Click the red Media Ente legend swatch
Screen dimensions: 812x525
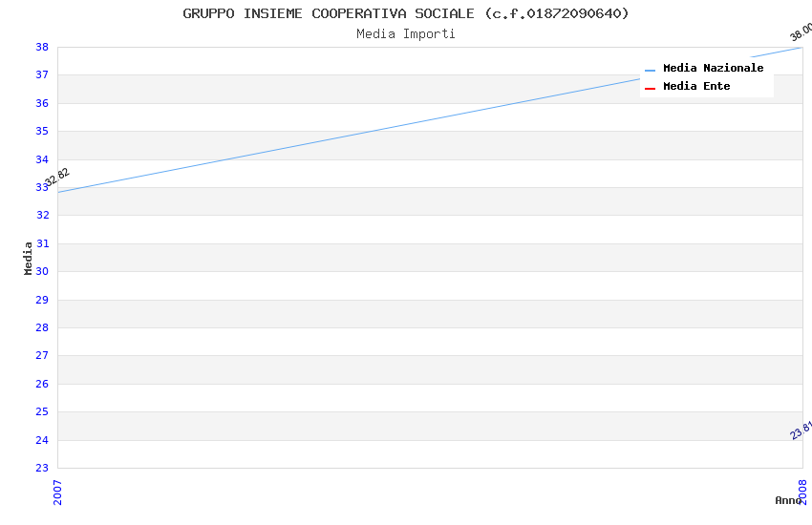(x=650, y=89)
